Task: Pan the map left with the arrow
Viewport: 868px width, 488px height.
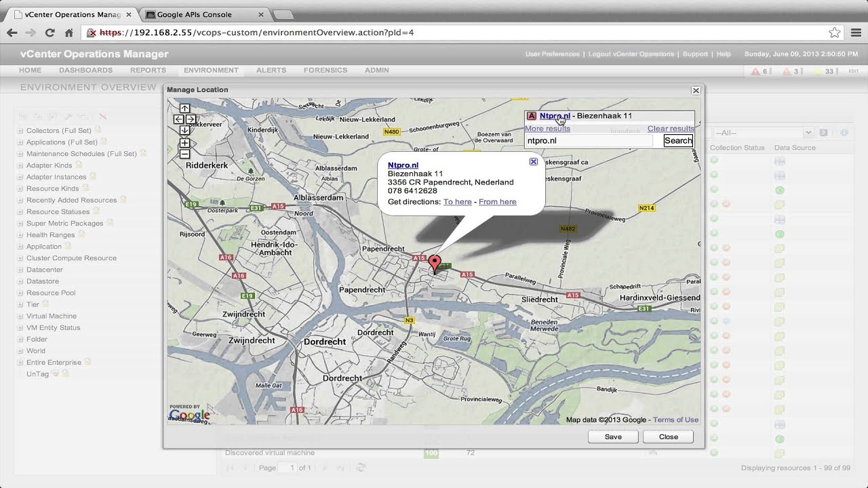Action: (x=178, y=119)
